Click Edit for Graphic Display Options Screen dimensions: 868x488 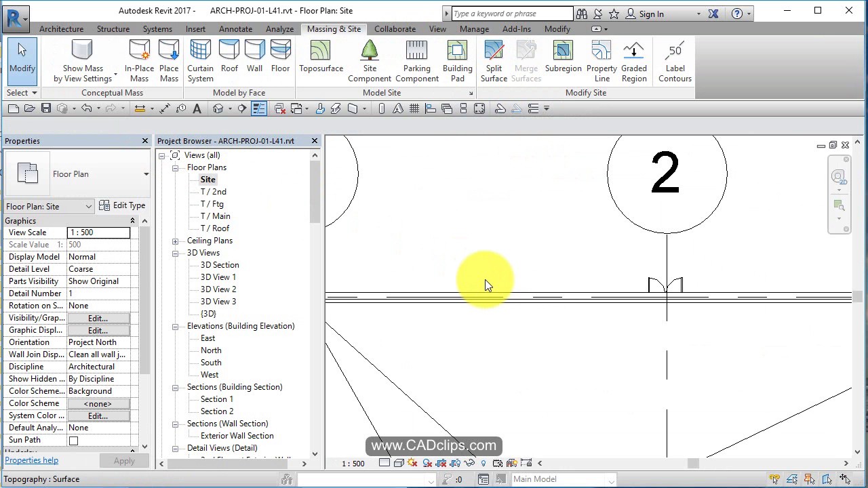tap(98, 330)
